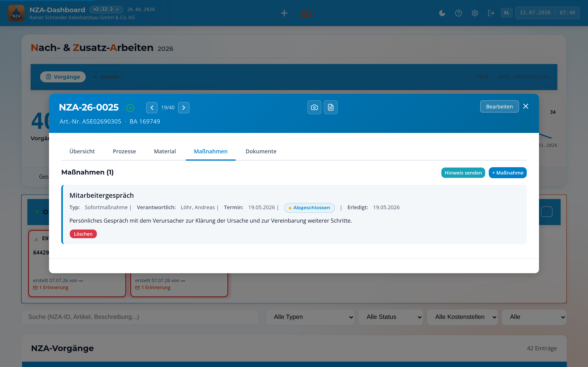The width and height of the screenshot is (588, 367).
Task: Open the Alle Kostenstellen dropdown
Action: coord(462,317)
